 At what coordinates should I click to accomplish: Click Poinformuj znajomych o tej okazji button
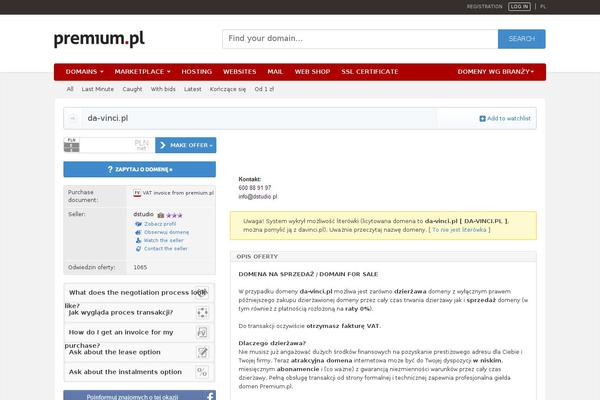[x=140, y=395]
